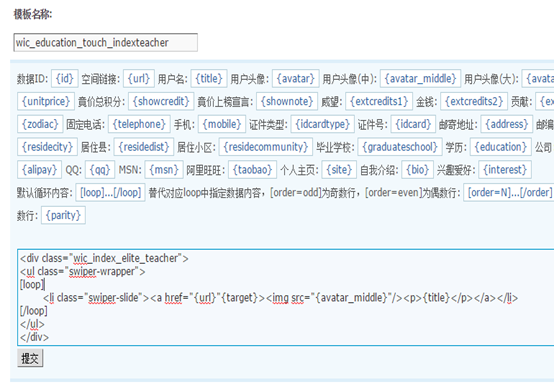Insert the [order=N]...[/order] tag

click(x=510, y=193)
